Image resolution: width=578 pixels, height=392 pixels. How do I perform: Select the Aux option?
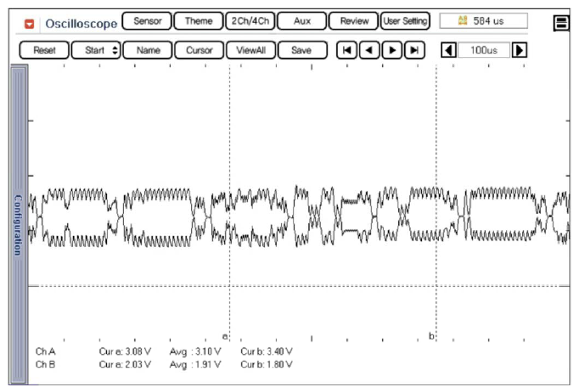click(302, 21)
